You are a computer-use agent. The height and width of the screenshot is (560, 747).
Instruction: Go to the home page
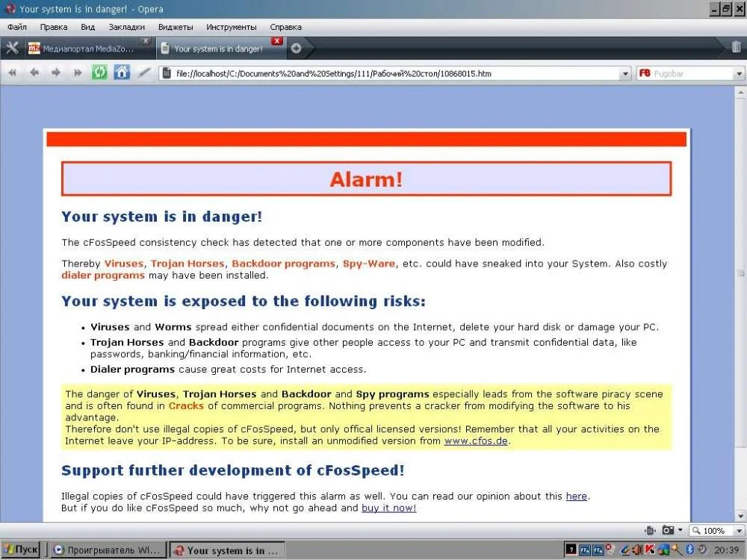[122, 73]
